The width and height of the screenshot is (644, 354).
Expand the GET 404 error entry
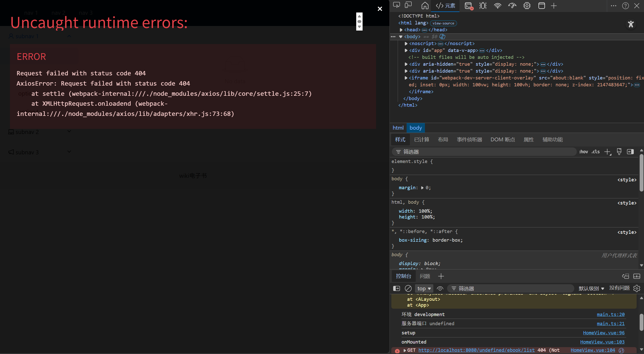click(x=405, y=350)
